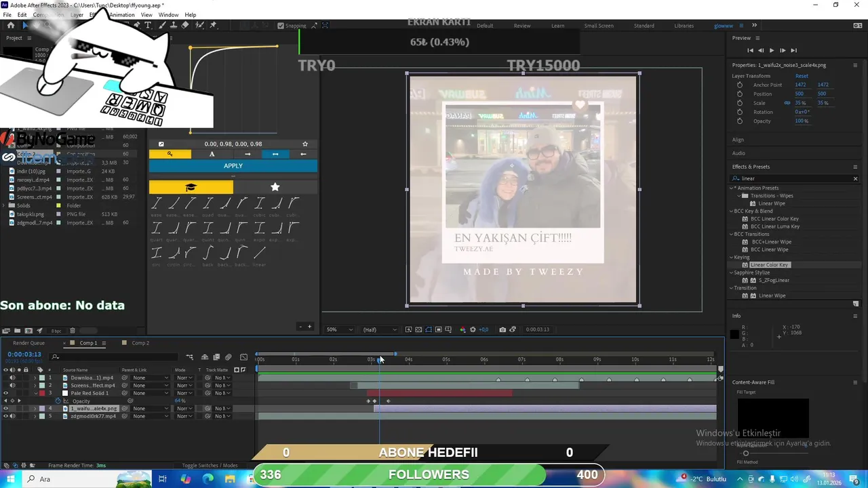Toggle the Region of Interest button
The width and height of the screenshot is (868, 488).
[x=439, y=329]
